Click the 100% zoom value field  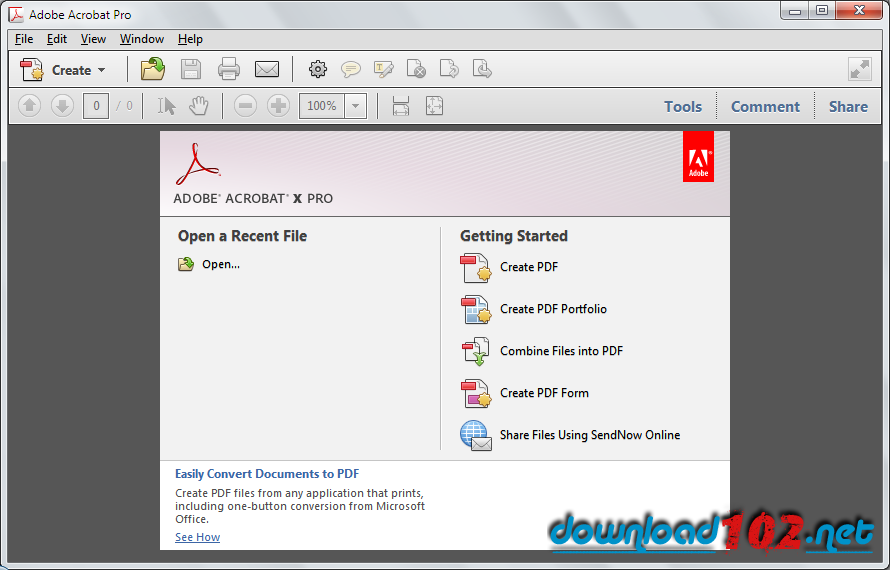pos(322,106)
